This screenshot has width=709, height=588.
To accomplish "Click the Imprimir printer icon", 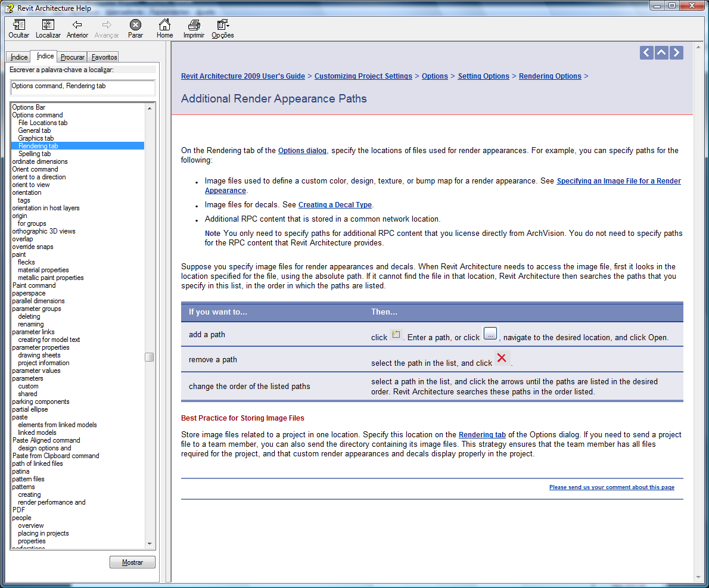I will (194, 25).
